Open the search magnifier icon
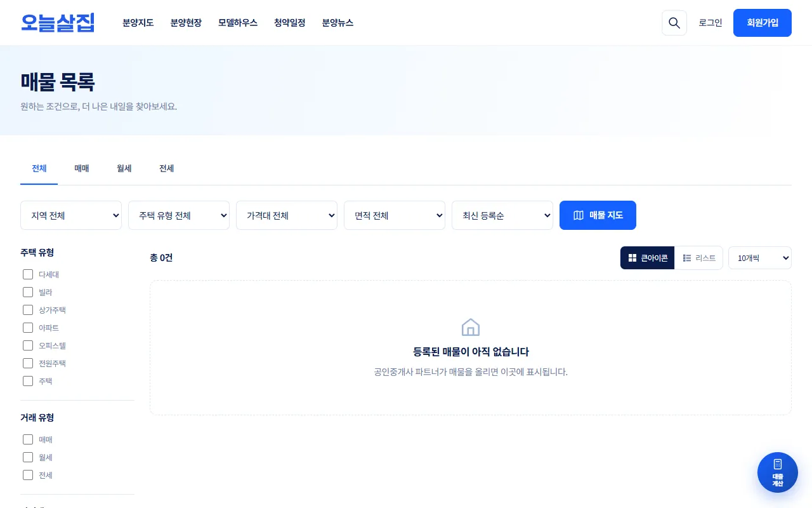 pyautogui.click(x=674, y=23)
